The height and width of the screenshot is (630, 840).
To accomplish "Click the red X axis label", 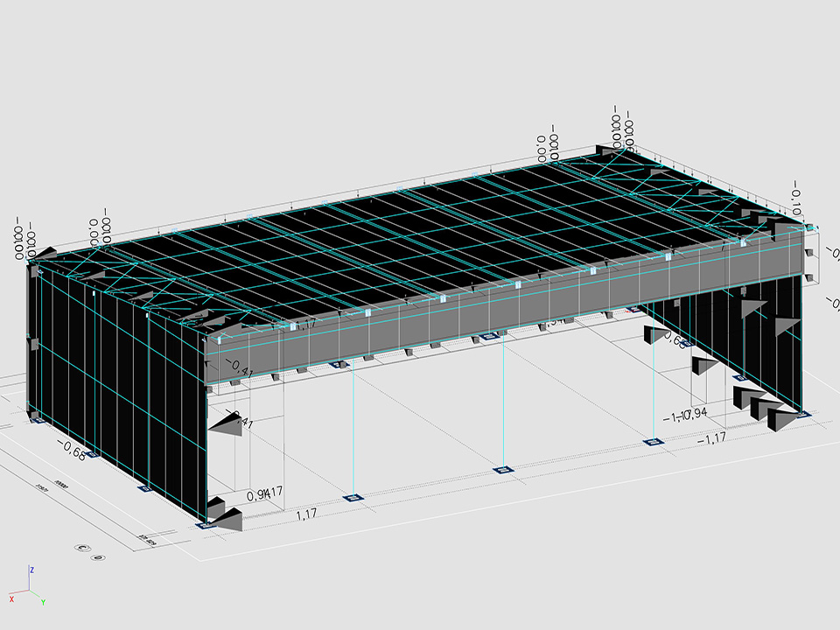I will point(11,598).
